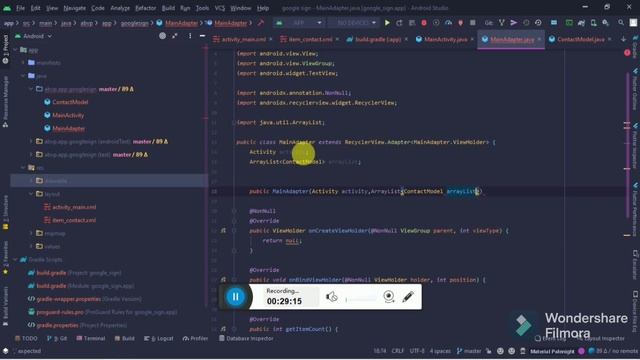Open Project panel options three-dot menu
Screen dimensions: 640x360
tap(190, 36)
